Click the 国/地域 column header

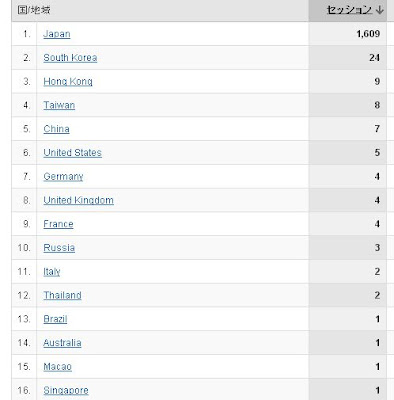[x=34, y=10]
